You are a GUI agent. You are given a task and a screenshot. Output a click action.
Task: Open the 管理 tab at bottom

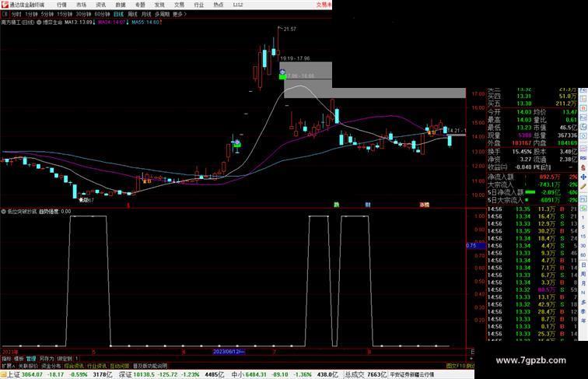(x=31, y=359)
